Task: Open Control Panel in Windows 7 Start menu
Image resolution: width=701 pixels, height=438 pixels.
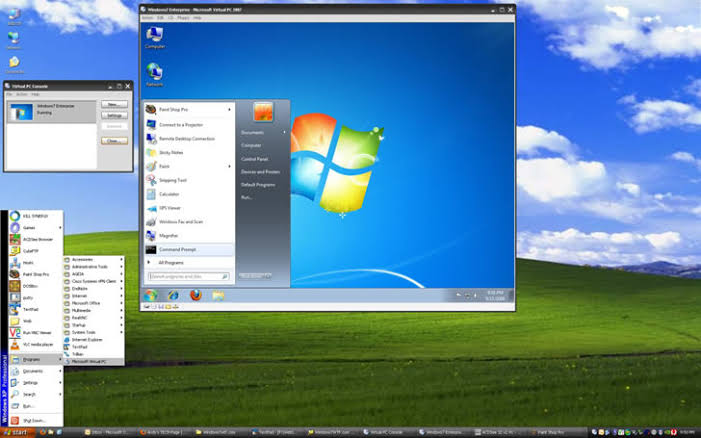Action: (x=254, y=159)
